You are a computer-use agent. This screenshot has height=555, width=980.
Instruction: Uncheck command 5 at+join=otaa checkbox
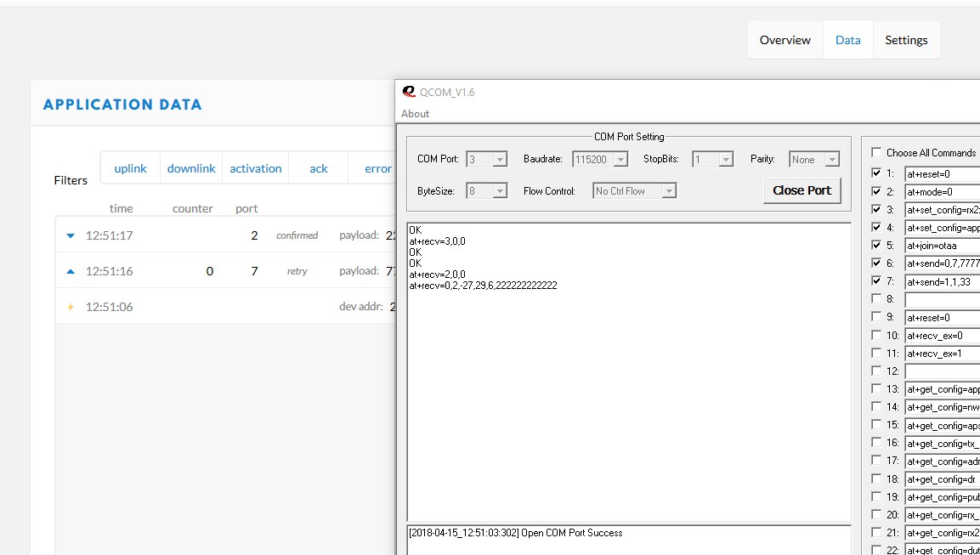[876, 245]
